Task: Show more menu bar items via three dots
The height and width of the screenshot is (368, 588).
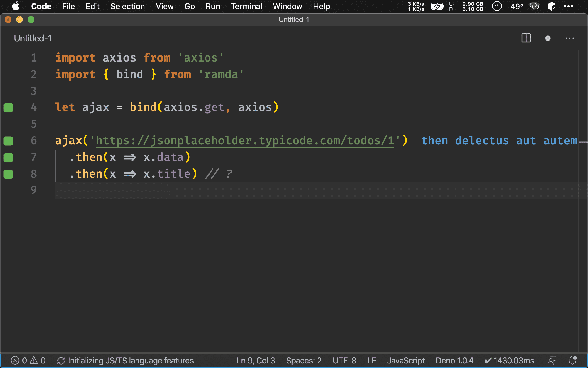Action: [x=568, y=6]
